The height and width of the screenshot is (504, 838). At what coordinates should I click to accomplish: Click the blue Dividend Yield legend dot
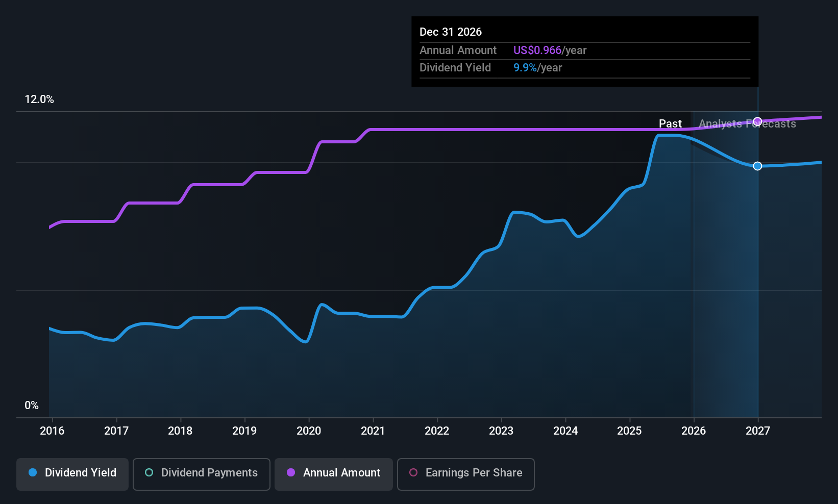click(33, 472)
